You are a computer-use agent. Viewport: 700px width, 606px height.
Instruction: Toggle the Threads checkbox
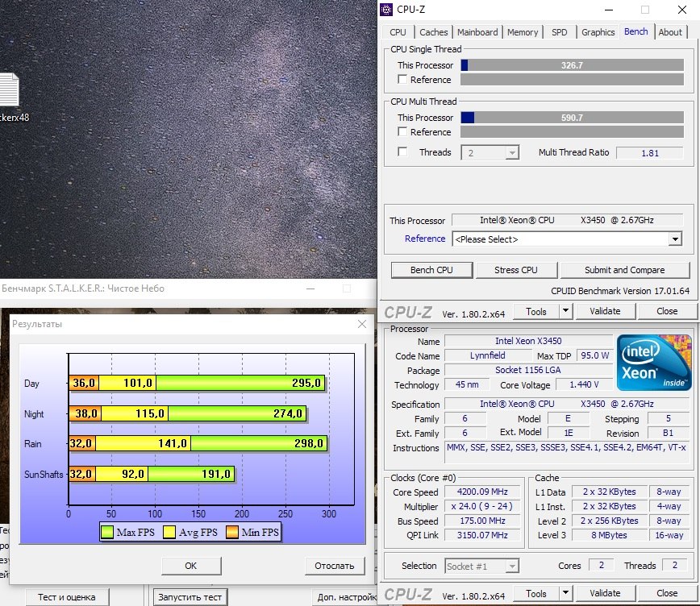click(x=402, y=151)
